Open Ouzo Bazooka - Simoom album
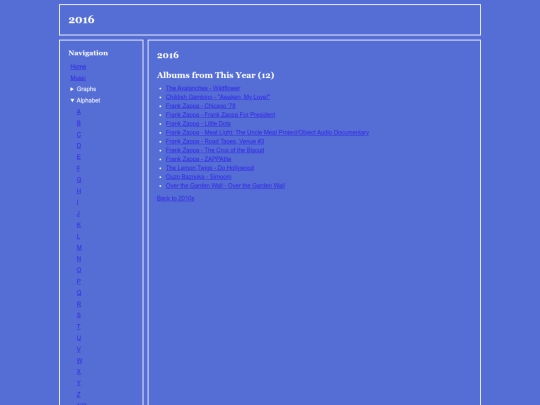 (198, 177)
